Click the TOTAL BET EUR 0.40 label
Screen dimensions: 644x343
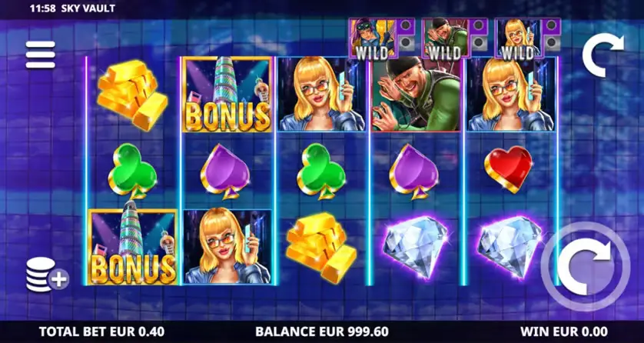click(101, 331)
